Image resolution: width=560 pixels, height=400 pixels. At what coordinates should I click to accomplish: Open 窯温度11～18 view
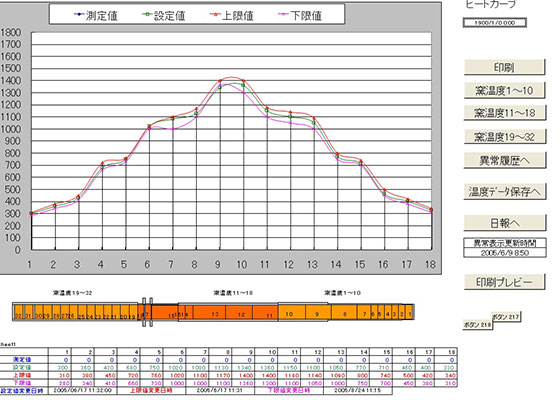pyautogui.click(x=504, y=113)
